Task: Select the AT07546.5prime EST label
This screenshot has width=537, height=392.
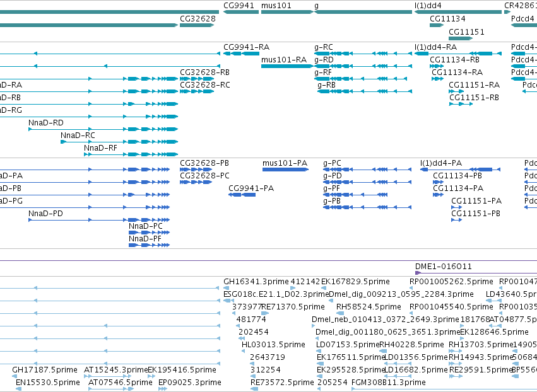Action: click(x=120, y=383)
